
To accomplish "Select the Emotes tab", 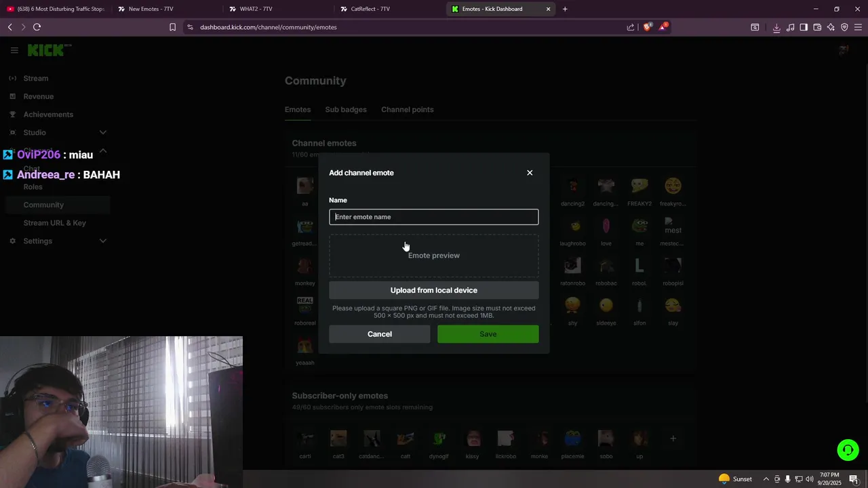I will coord(298,110).
